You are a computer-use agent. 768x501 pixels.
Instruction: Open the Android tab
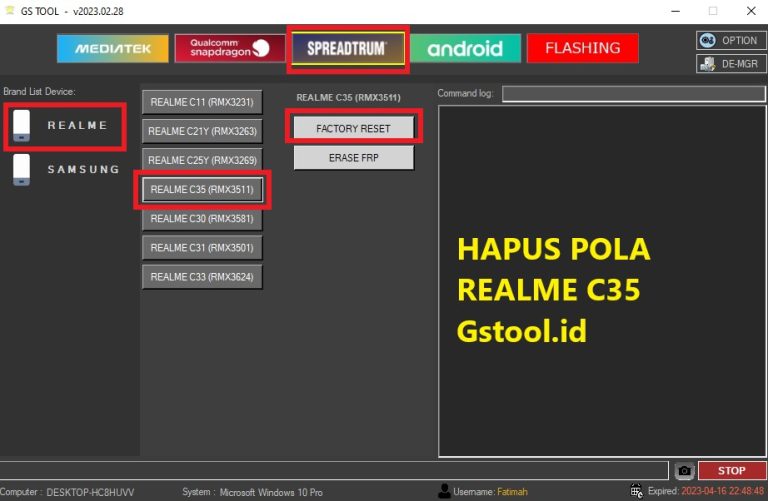465,48
